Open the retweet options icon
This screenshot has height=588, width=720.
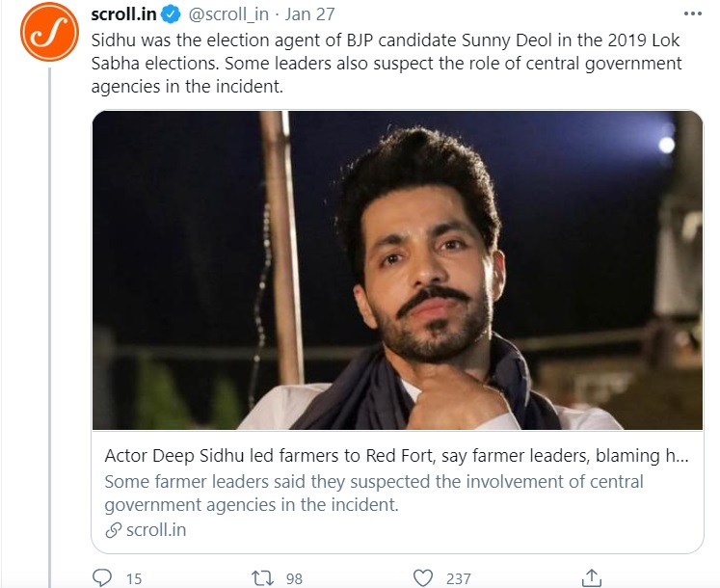[262, 577]
